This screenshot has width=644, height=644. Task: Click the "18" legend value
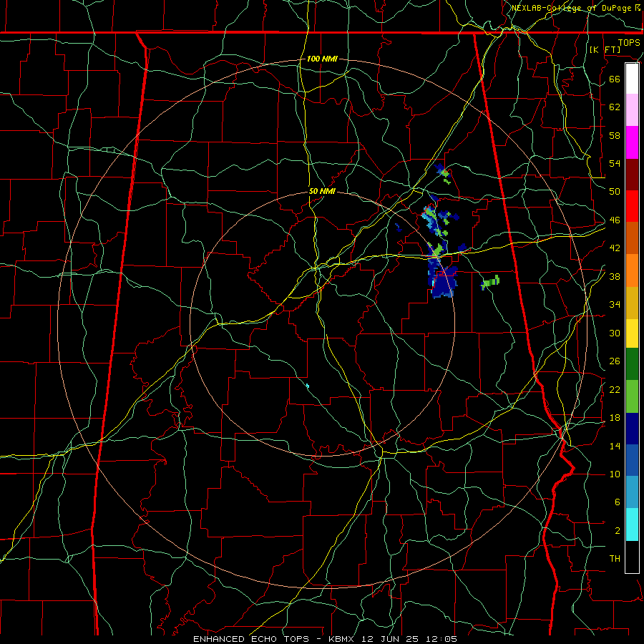[x=615, y=418]
